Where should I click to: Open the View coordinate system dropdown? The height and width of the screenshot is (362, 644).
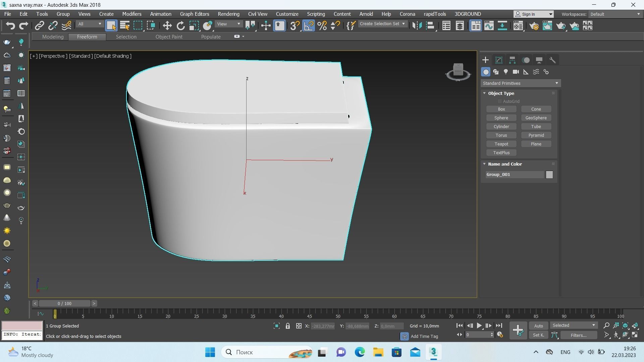(x=229, y=24)
